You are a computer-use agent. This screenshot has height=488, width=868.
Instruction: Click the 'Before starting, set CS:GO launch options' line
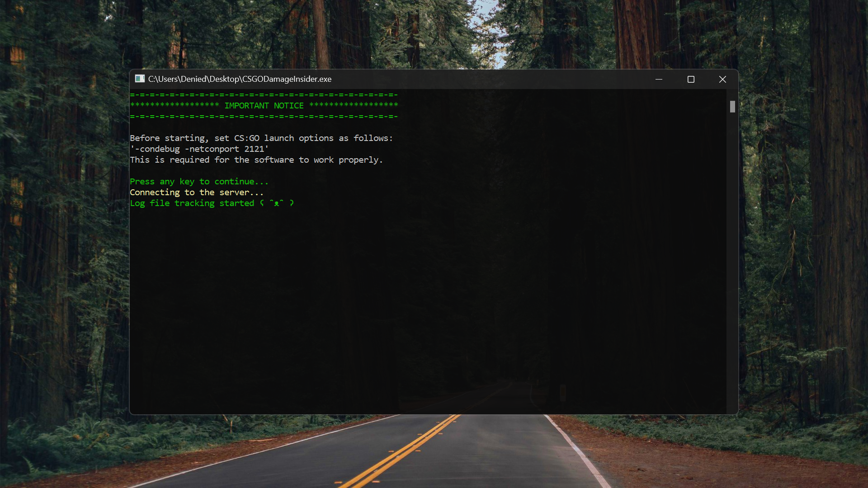click(261, 138)
